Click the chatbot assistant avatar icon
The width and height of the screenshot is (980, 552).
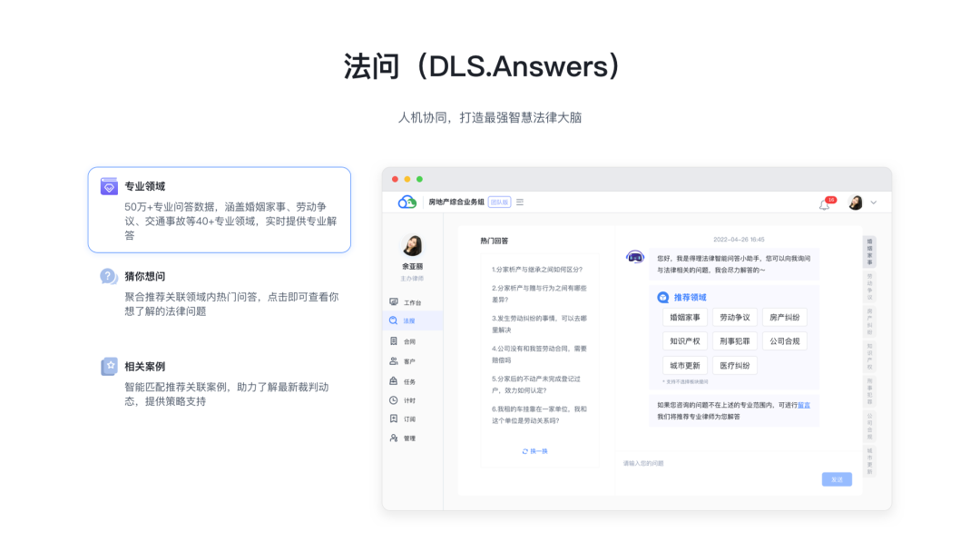635,257
